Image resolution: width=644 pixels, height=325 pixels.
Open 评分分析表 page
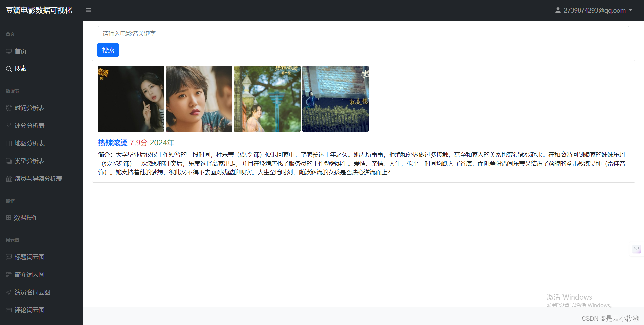coord(30,126)
